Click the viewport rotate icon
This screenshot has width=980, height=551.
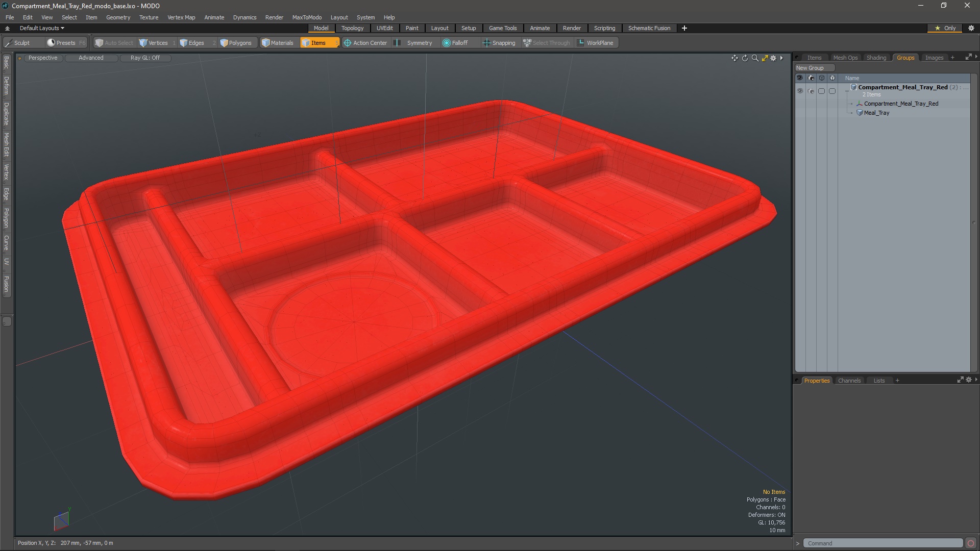(x=745, y=58)
